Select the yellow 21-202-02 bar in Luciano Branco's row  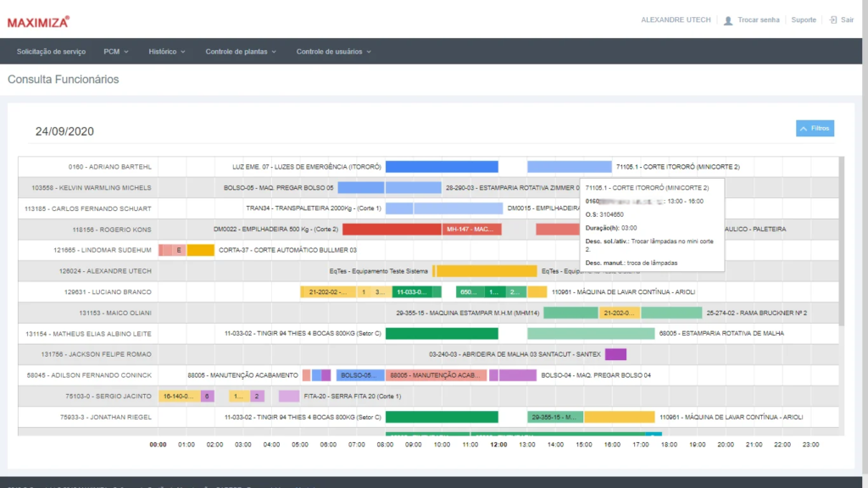point(327,292)
